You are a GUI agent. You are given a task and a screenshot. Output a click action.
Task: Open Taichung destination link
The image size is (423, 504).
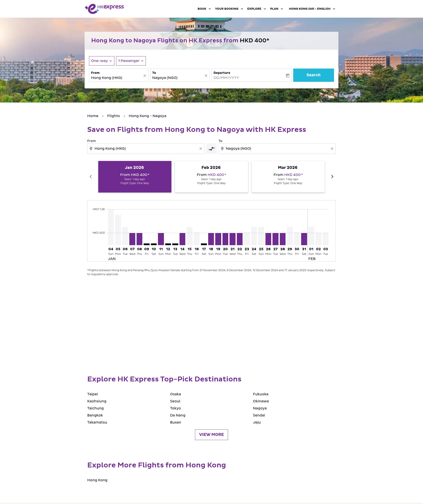[x=95, y=408]
